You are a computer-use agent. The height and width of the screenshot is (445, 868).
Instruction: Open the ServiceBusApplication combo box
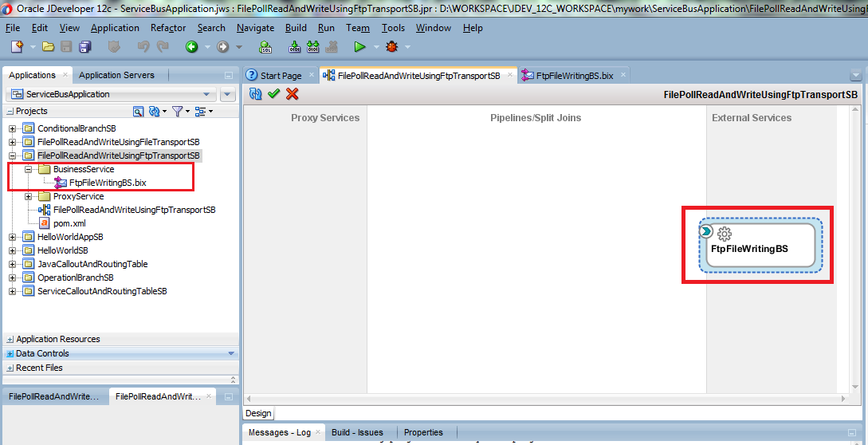point(112,94)
